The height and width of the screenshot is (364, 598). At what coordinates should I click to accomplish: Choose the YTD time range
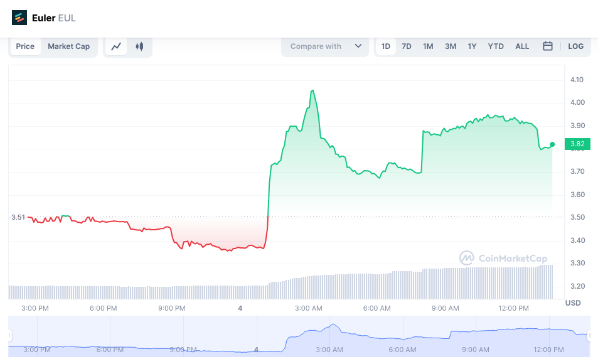pyautogui.click(x=496, y=46)
